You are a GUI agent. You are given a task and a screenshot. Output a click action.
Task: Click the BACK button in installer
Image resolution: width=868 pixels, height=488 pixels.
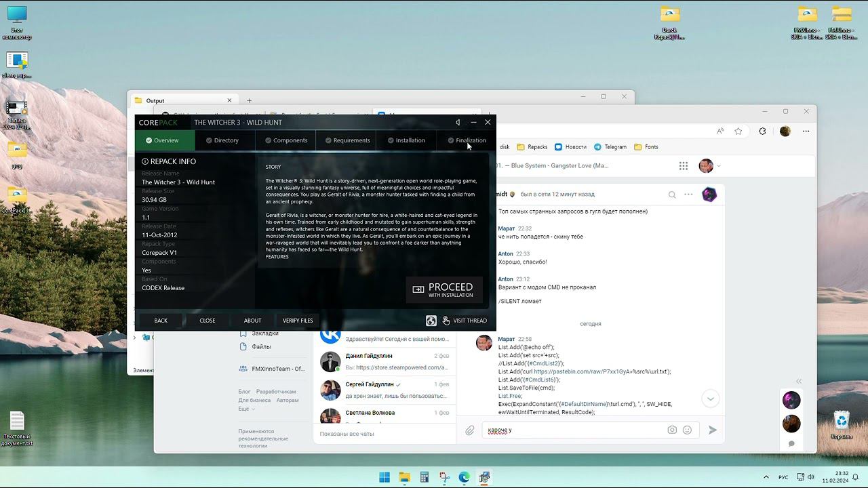click(161, 321)
